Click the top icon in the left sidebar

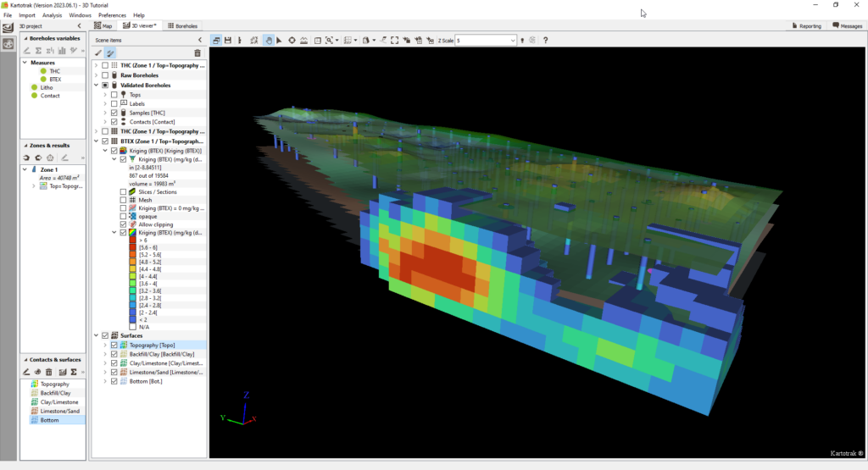point(8,28)
